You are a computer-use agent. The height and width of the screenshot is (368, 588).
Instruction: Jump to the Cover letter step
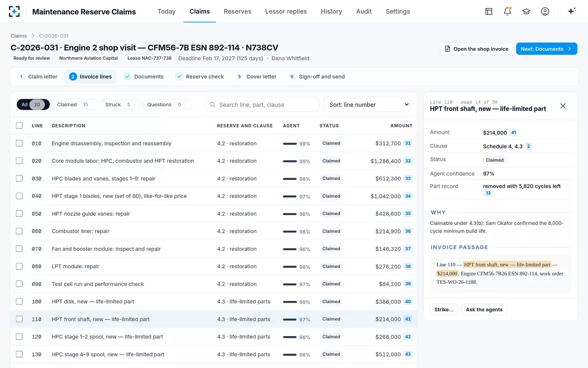[x=257, y=76]
